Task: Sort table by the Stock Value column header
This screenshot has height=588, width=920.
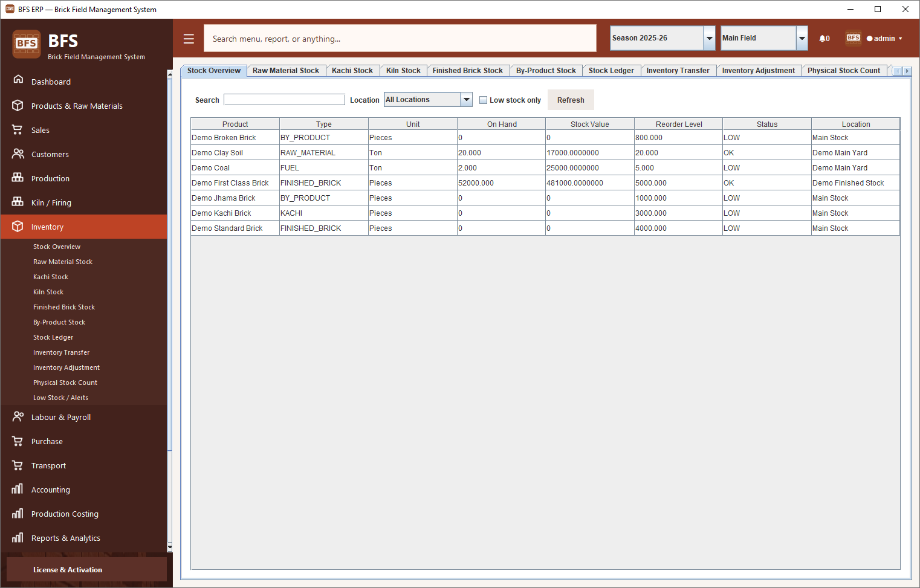Action: [x=590, y=124]
